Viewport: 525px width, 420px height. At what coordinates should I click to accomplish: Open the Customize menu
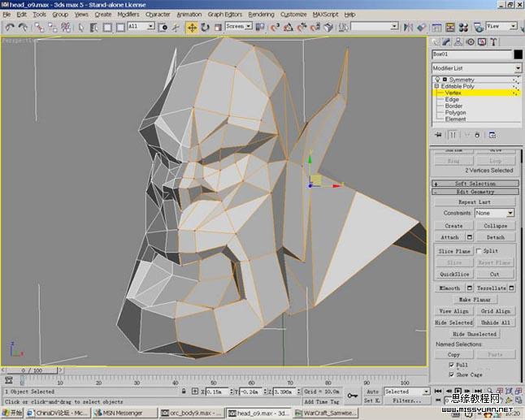293,15
